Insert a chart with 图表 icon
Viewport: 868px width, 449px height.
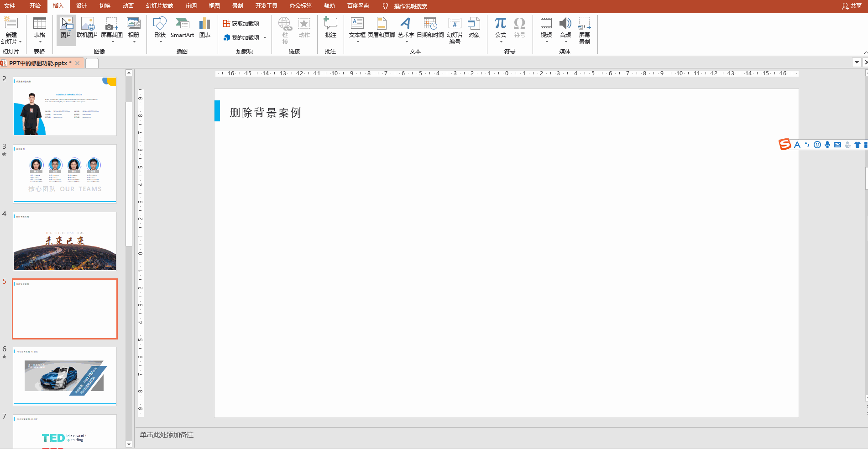205,28
